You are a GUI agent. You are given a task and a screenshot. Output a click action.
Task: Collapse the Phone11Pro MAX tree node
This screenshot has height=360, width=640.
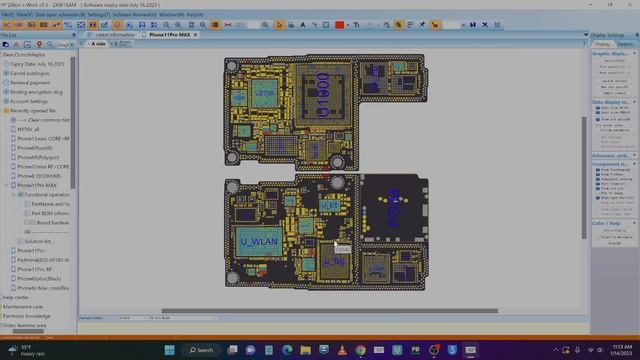click(6, 185)
